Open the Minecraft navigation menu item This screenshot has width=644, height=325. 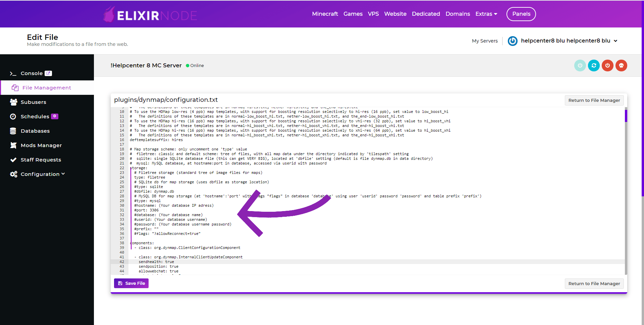[325, 14]
